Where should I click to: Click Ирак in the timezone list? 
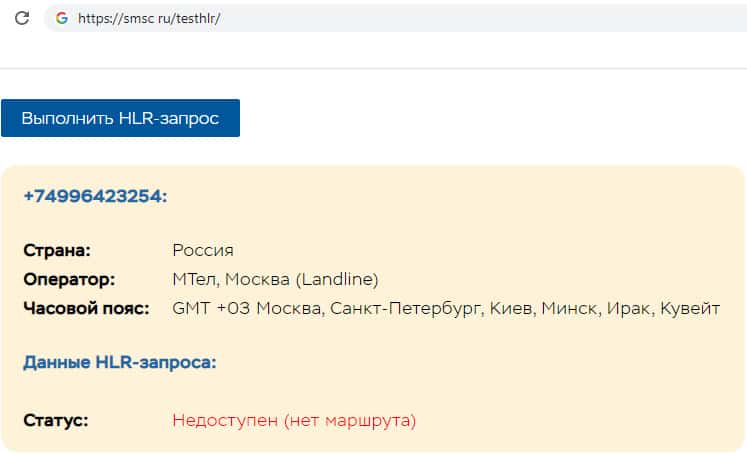626,308
